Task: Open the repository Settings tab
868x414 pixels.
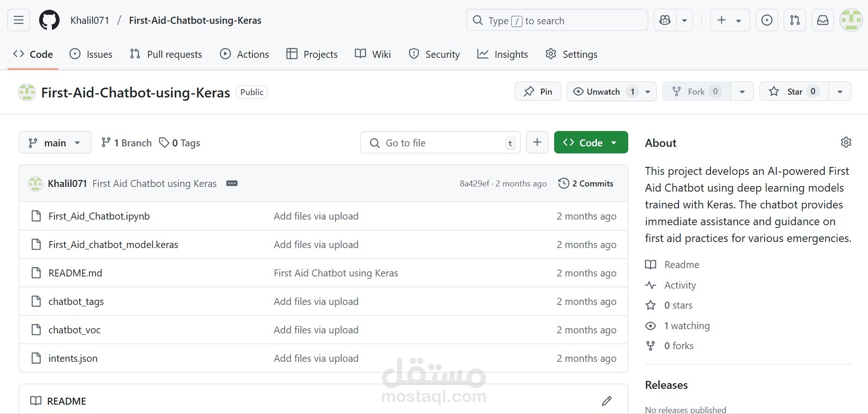Action: pos(571,54)
